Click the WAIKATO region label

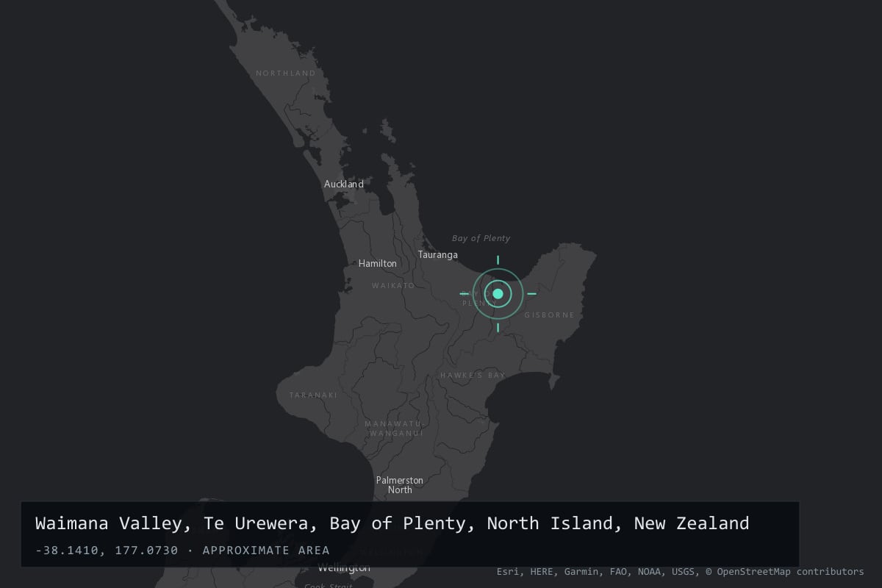(393, 285)
